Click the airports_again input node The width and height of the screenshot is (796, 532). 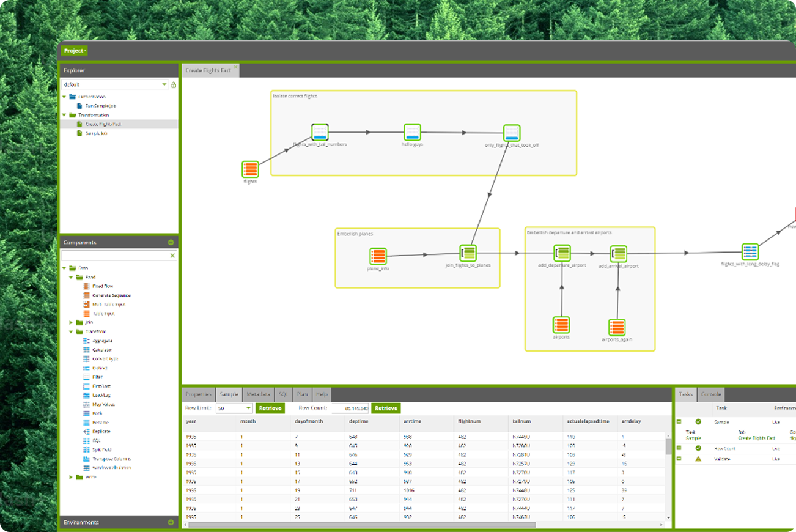point(617,328)
